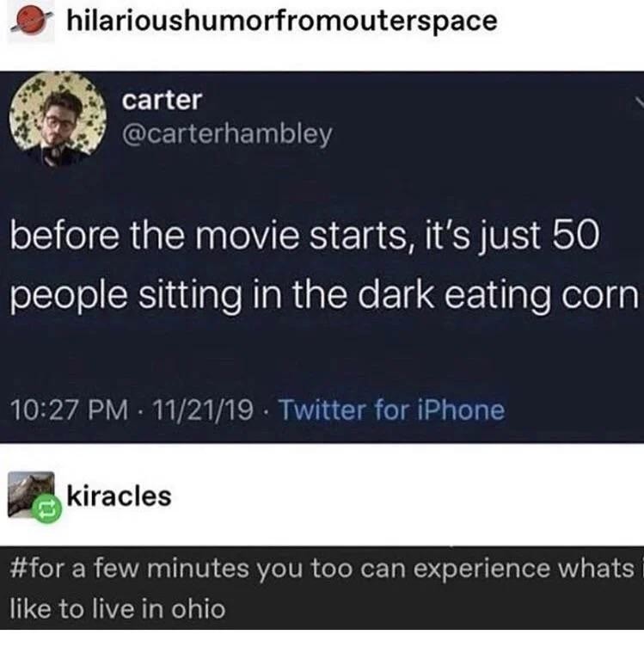The image size is (644, 647).
Task: Click the green reblog badge icon
Action: point(47,509)
